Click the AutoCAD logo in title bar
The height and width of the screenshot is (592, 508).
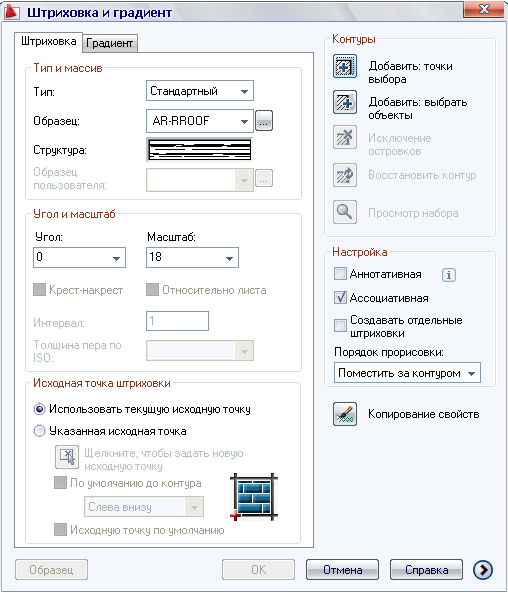tap(11, 12)
